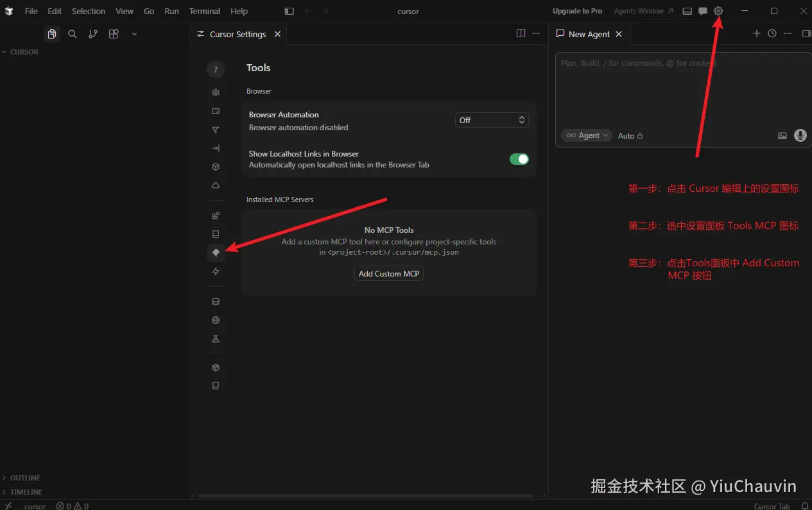The height and width of the screenshot is (510, 812).
Task: Click the errors and warnings count in status bar
Action: [73, 506]
